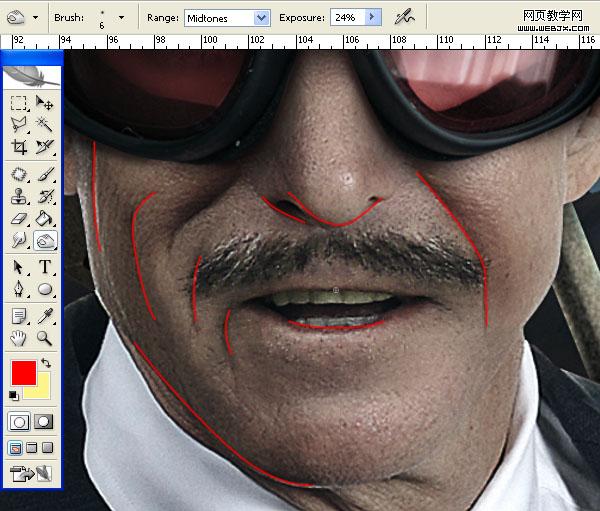Viewport: 600px width, 511px height.
Task: Select the Eyedropper tool
Action: tap(45, 315)
